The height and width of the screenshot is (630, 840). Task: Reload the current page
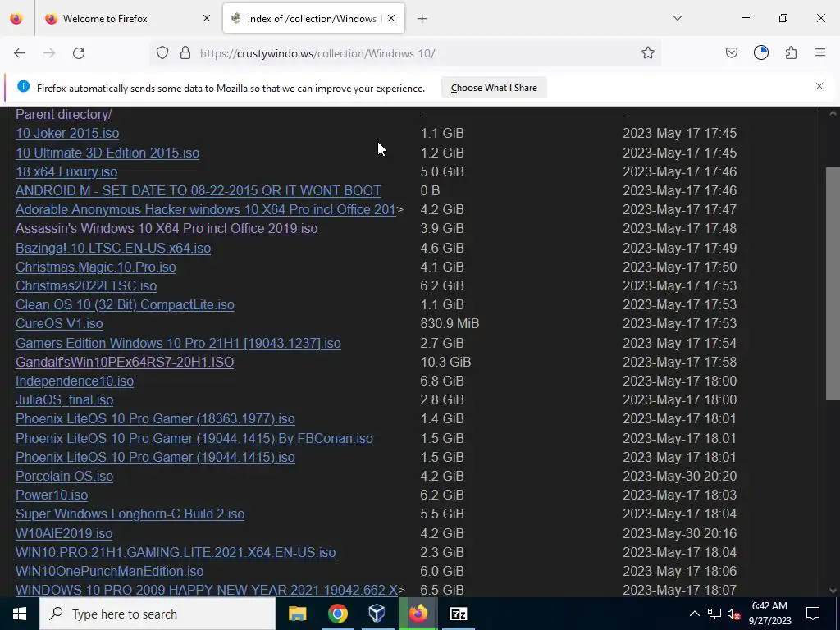[x=79, y=53]
